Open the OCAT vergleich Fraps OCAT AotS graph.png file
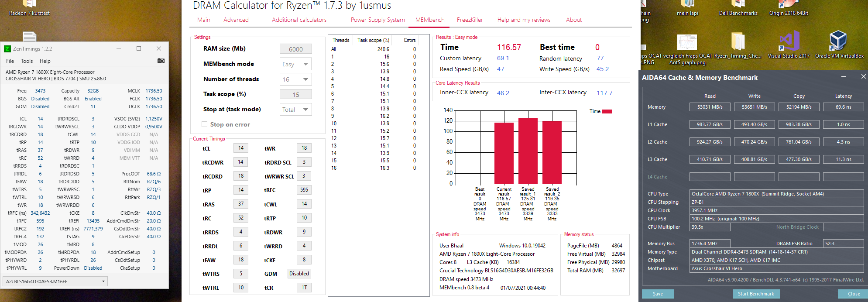Screen dimensions: 868x302 point(687,42)
